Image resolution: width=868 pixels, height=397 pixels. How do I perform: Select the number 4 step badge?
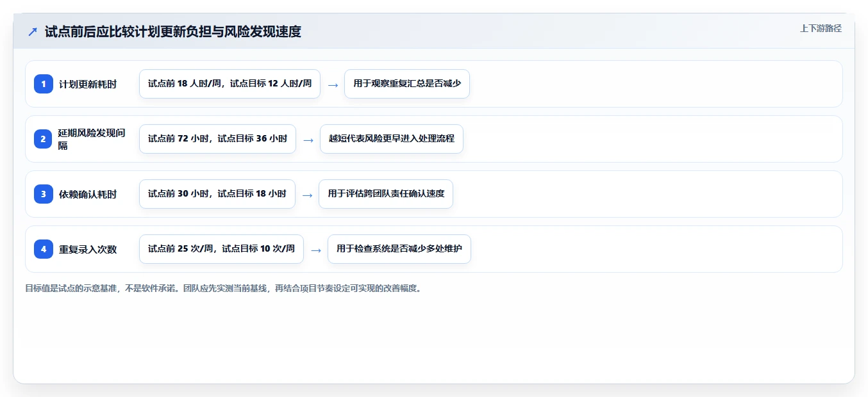pos(44,249)
